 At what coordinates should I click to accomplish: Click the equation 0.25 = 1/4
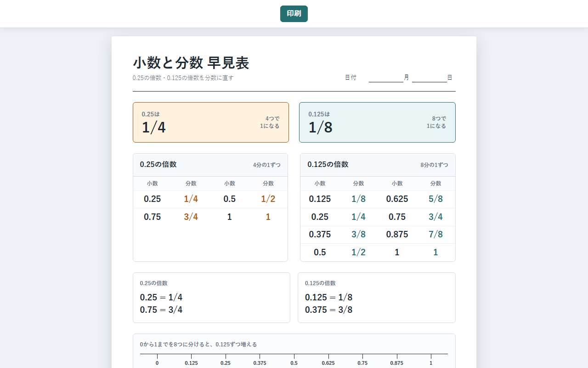[161, 298]
